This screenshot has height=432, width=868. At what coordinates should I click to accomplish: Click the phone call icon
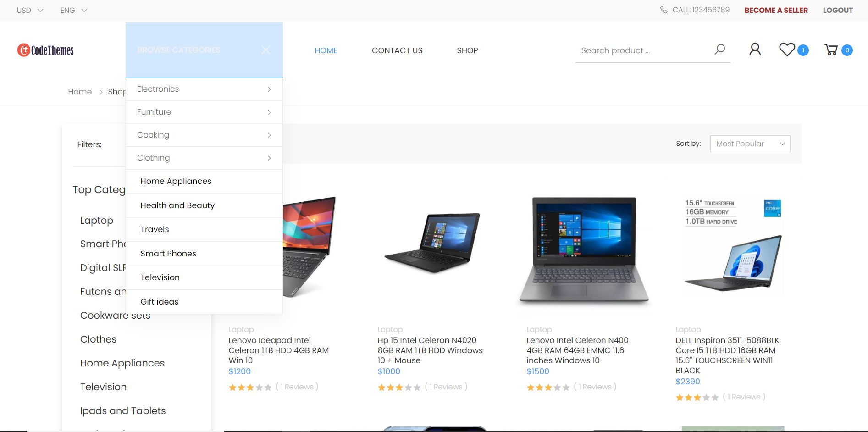(663, 10)
